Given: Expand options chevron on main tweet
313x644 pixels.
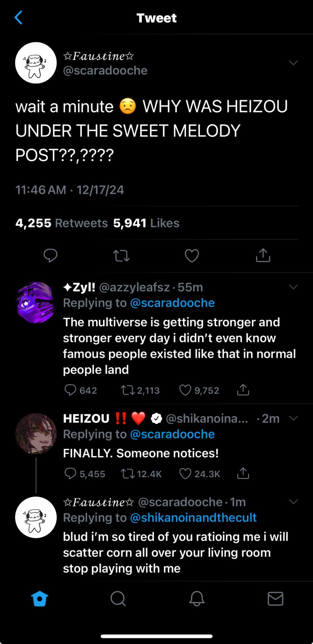Looking at the screenshot, I should (293, 63).
